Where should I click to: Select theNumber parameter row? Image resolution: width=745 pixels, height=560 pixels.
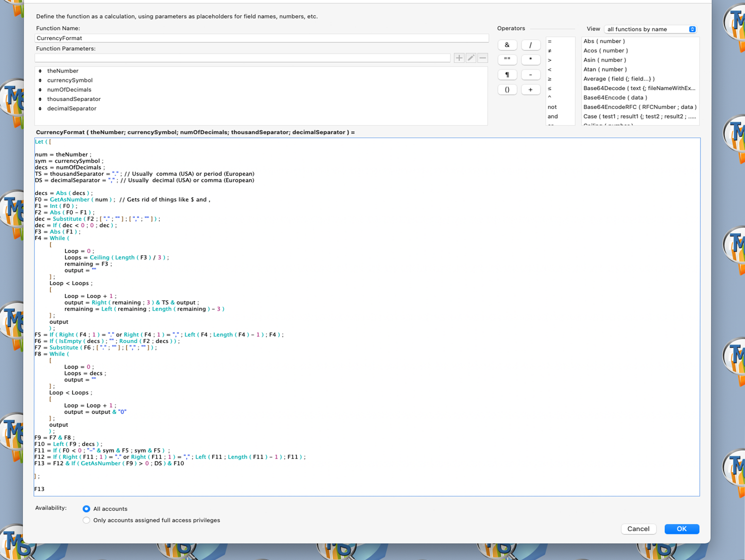261,71
